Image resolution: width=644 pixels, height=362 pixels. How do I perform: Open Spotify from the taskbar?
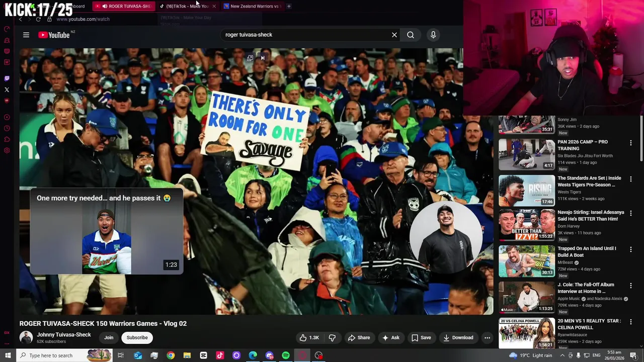(286, 355)
